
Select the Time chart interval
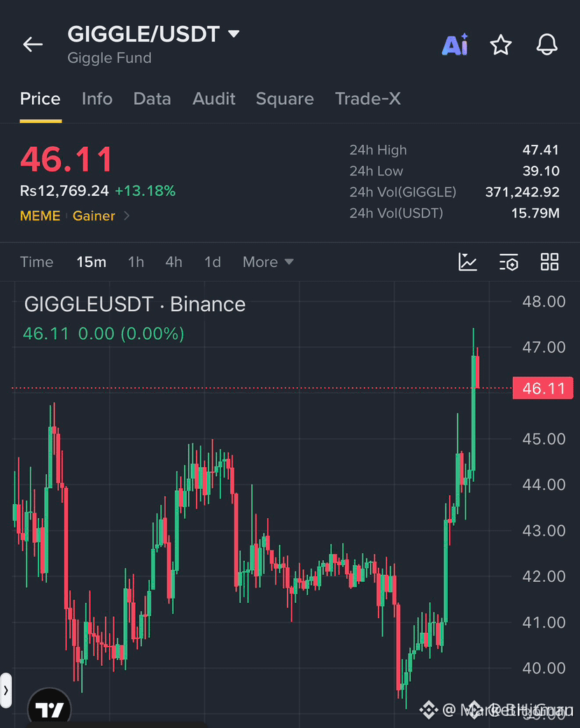(36, 262)
